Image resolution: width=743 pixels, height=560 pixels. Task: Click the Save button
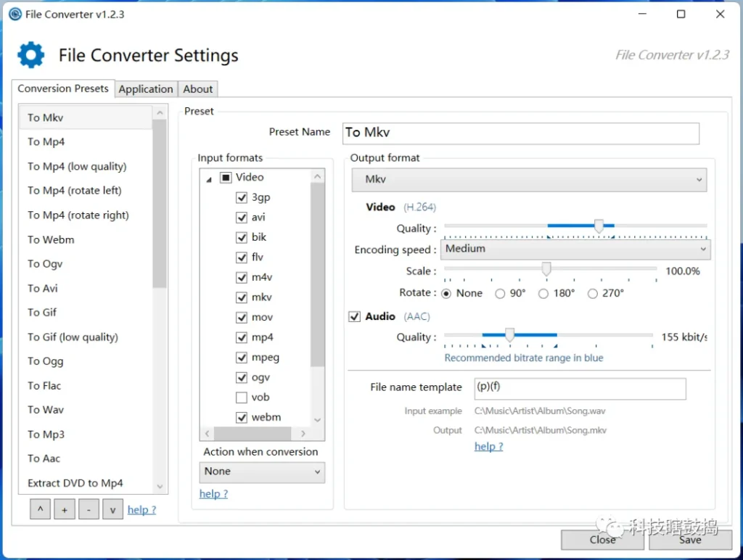pos(690,540)
